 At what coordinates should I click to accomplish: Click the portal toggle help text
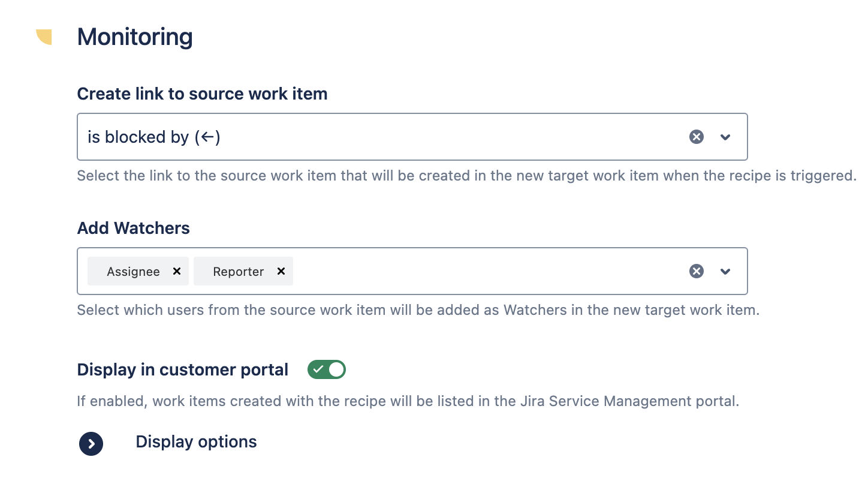pos(408,401)
